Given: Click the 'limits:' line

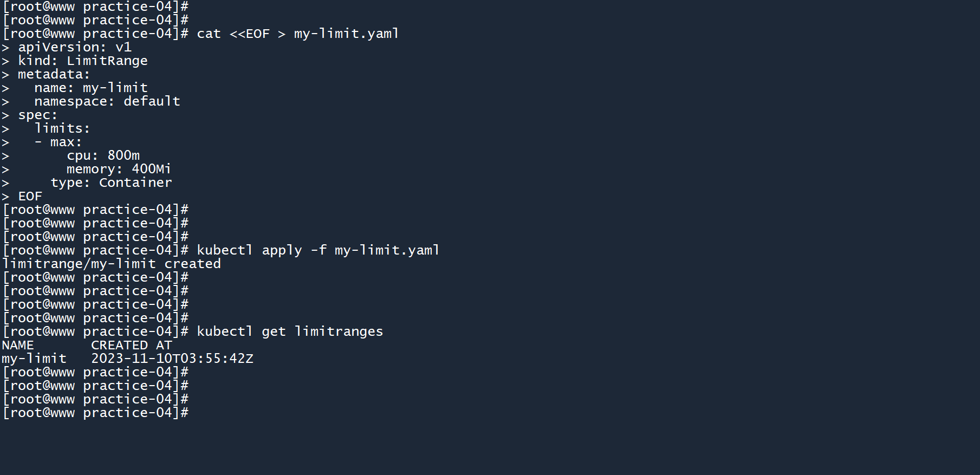Looking at the screenshot, I should (x=62, y=128).
